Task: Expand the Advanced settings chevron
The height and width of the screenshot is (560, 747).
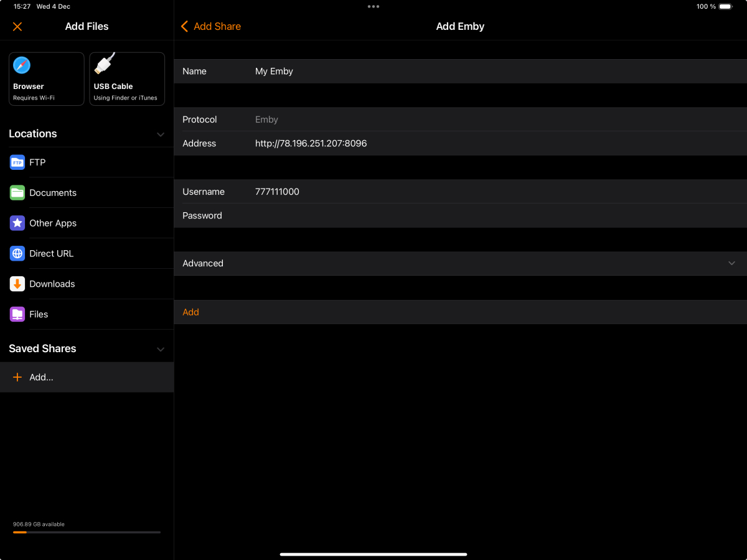Action: [732, 264]
